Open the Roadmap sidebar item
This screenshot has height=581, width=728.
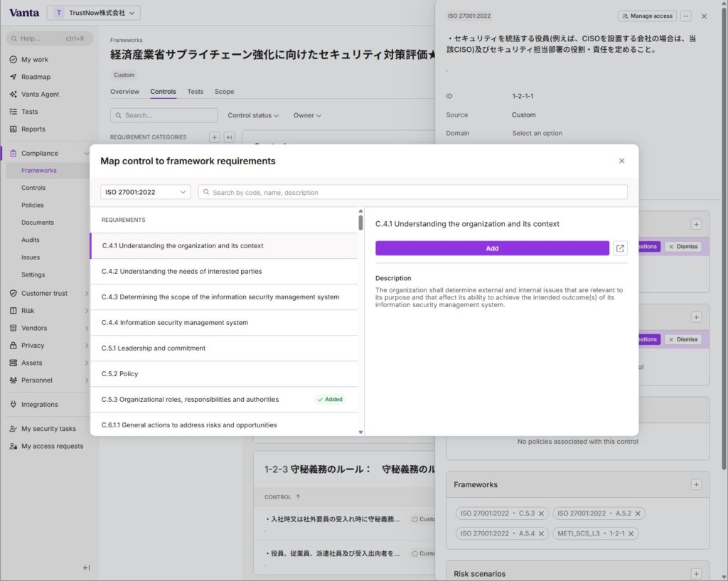36,77
